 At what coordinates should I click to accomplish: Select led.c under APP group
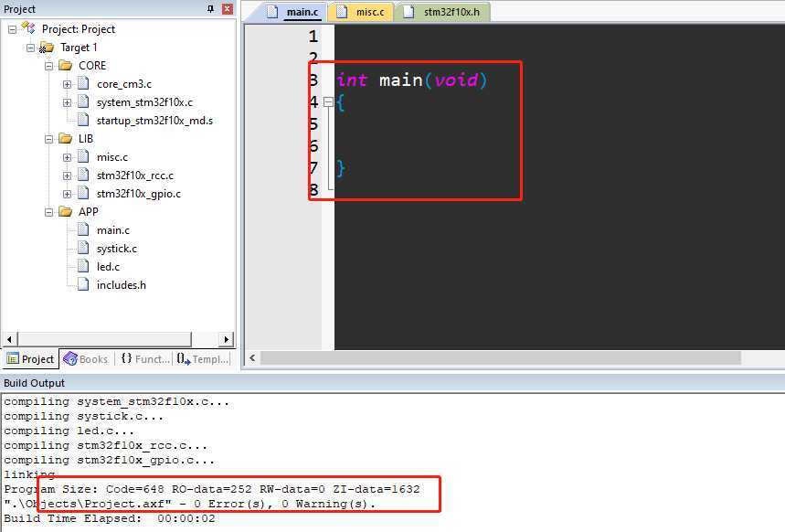click(108, 267)
